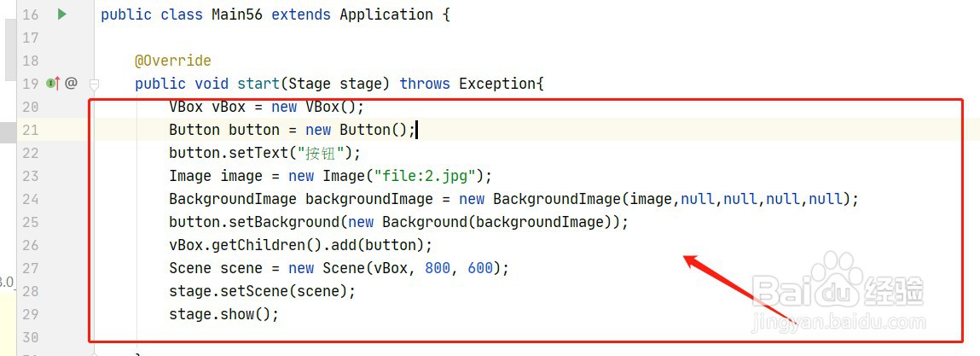The width and height of the screenshot is (980, 356).
Task: Click the overriding method gutter icon on line 19
Action: click(x=54, y=83)
